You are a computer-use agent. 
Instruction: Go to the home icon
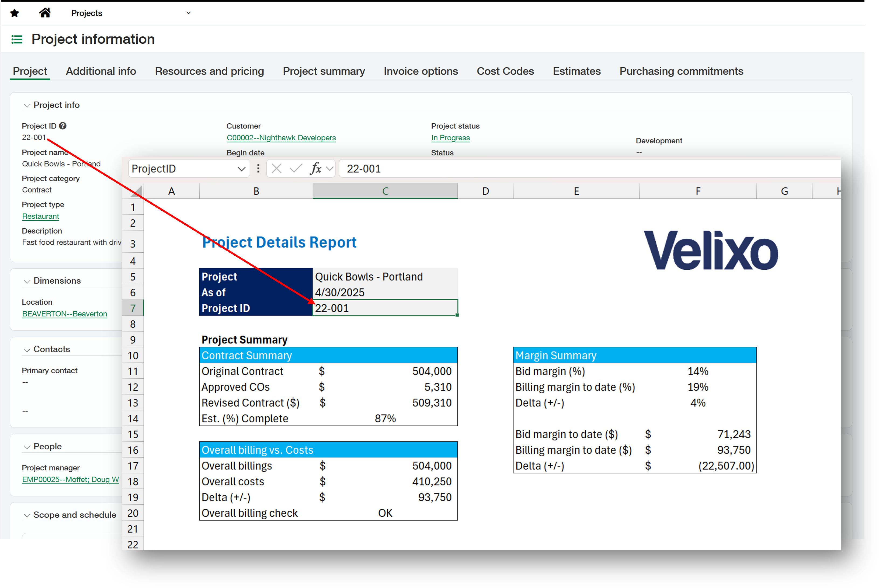pos(45,13)
